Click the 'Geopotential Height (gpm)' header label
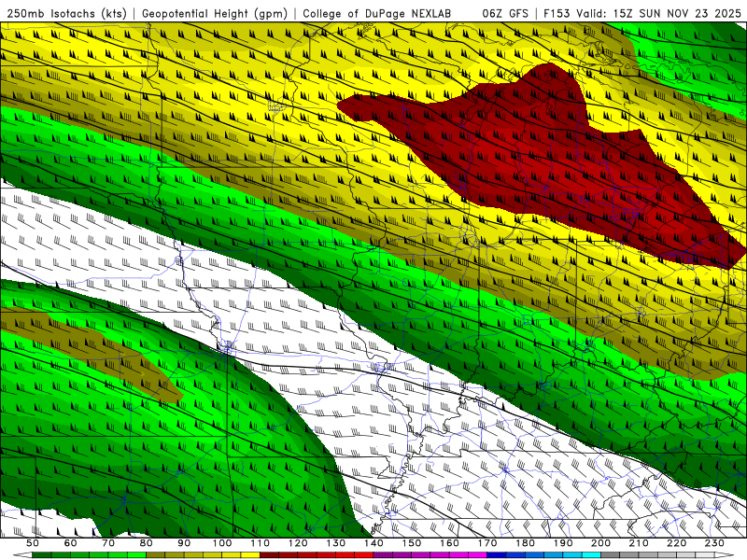 [215, 14]
